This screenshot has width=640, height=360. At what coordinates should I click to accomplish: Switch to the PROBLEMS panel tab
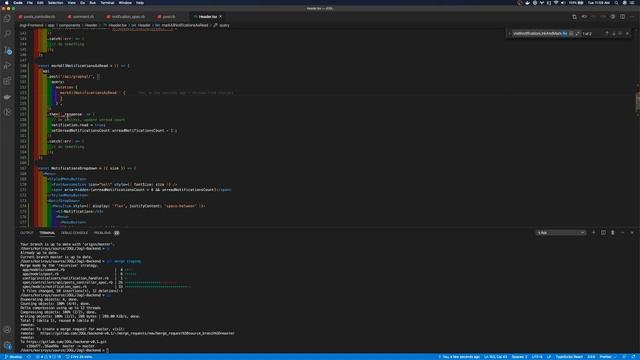point(102,233)
